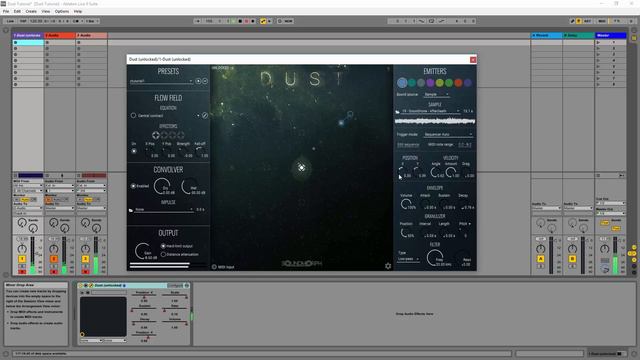Click the first preset button beside the preset name
Screen dimensions: 640x360
coord(198,81)
